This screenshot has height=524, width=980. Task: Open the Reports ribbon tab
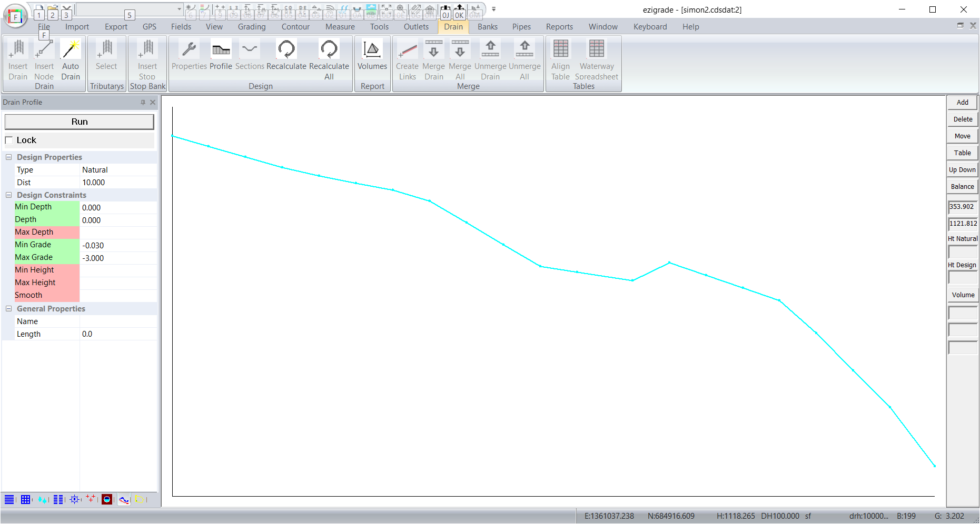(x=559, y=27)
